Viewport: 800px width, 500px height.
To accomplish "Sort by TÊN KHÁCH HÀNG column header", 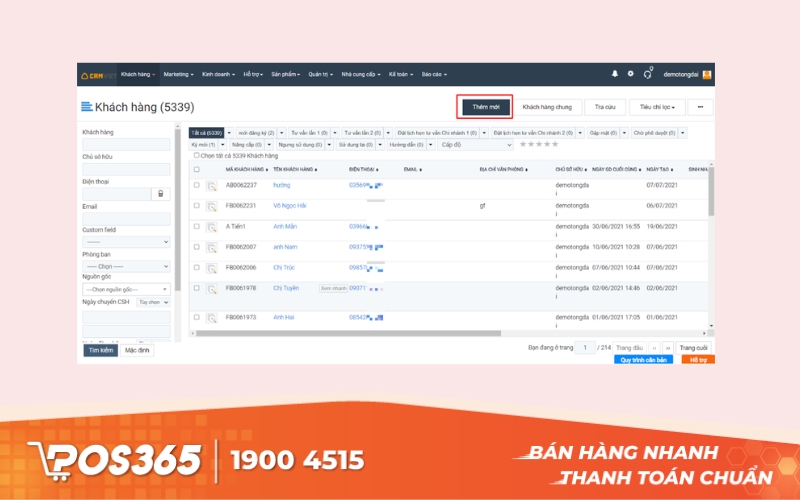I will click(x=295, y=169).
